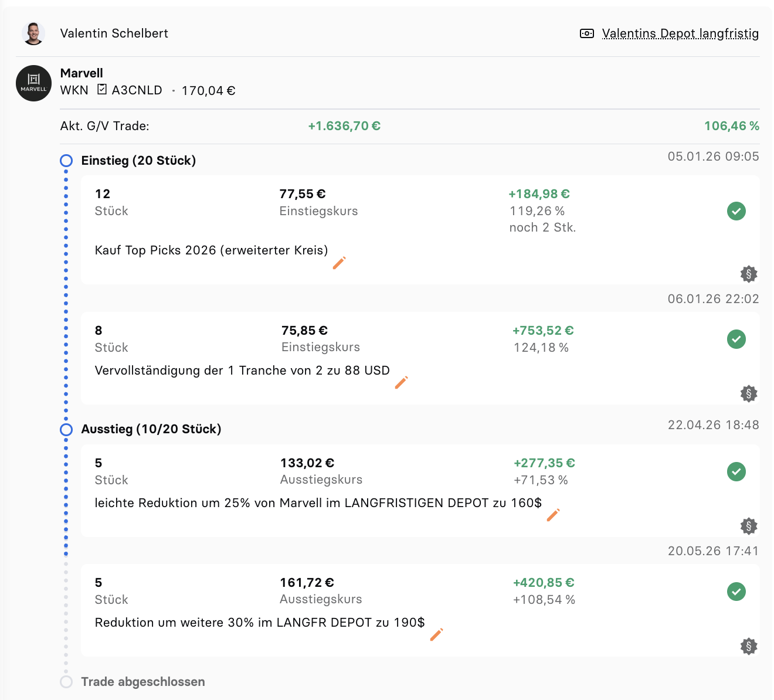Click green checkmark on the 8 Stück entry
This screenshot has height=700, width=774.
(736, 339)
